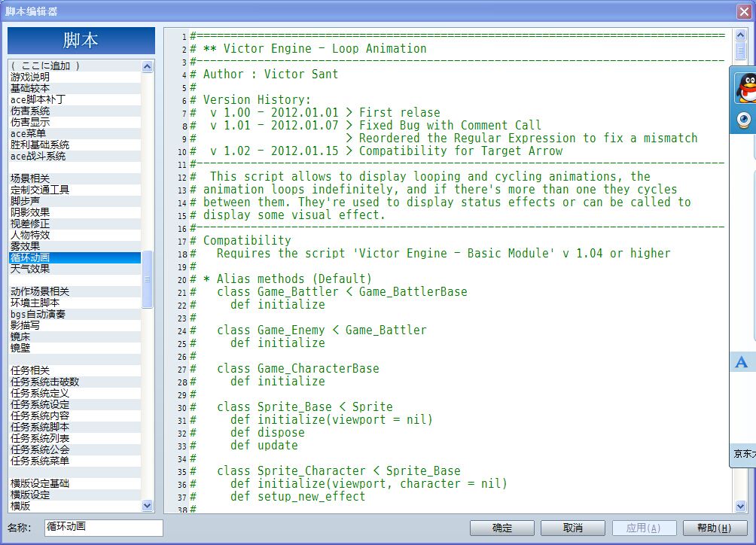The height and width of the screenshot is (545, 756).
Task: Select script 任务系统设定
Action: coord(75,403)
